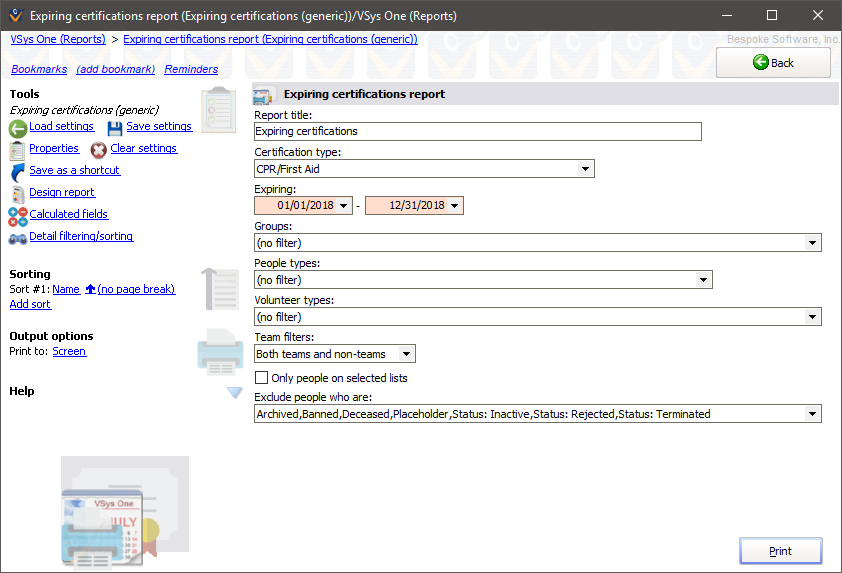Click the Name sort field link
The width and height of the screenshot is (842, 573).
coord(66,289)
